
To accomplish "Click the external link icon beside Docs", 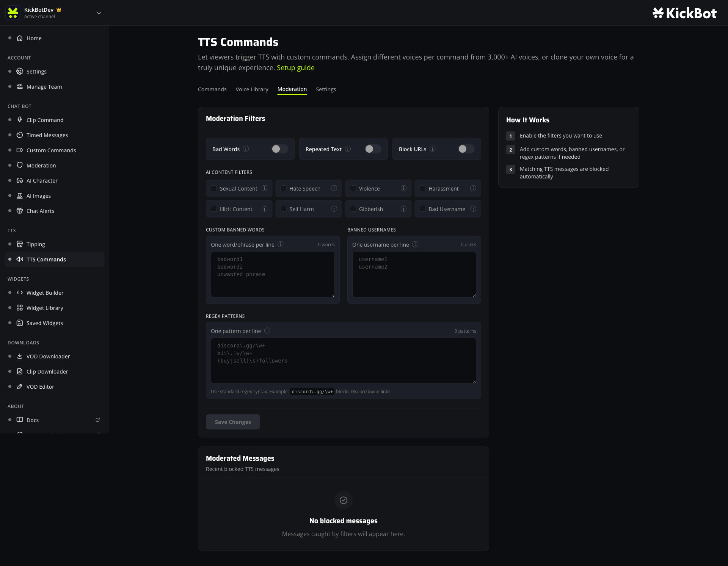I will point(98,420).
